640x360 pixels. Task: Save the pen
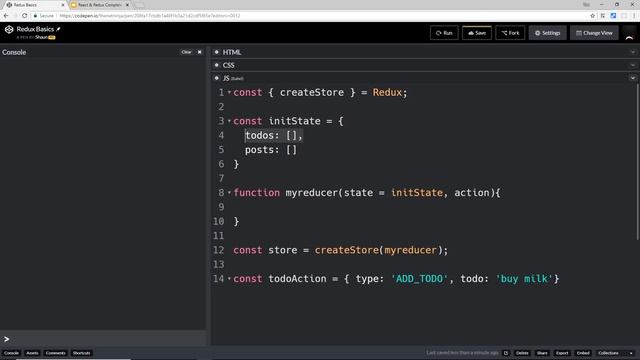pyautogui.click(x=477, y=33)
